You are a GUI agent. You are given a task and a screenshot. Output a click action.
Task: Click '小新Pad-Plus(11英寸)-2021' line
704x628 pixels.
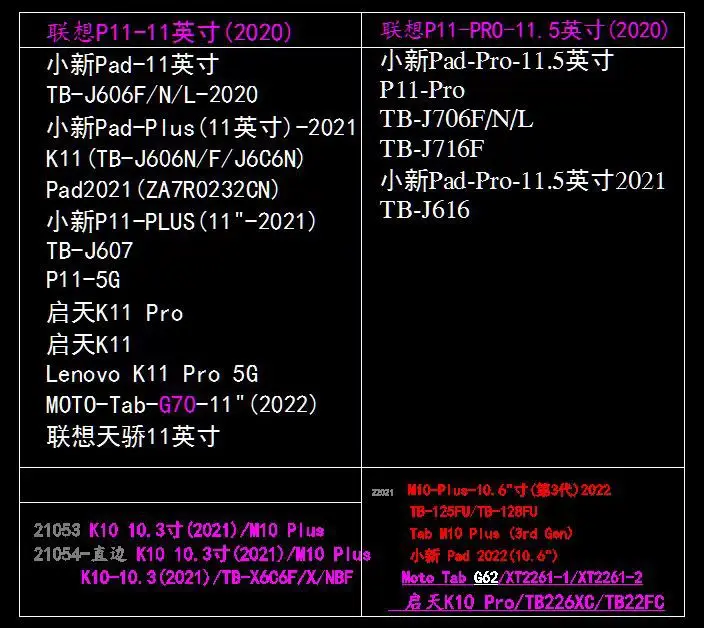coord(201,127)
